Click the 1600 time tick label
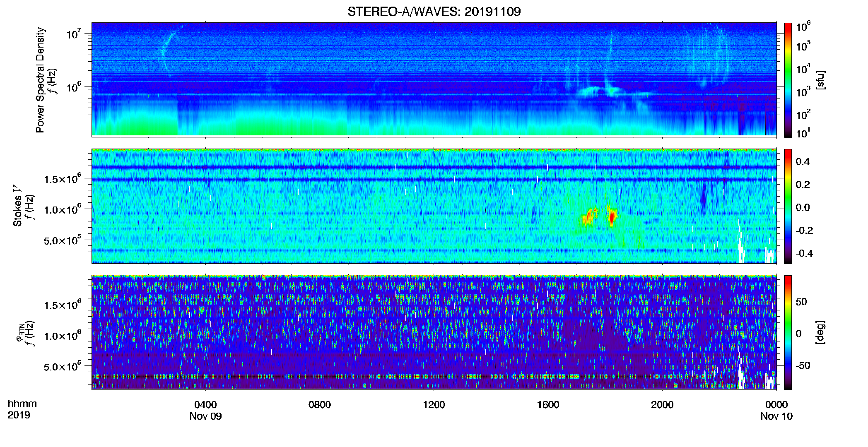Screen dimensions: 868x447 (x=548, y=405)
